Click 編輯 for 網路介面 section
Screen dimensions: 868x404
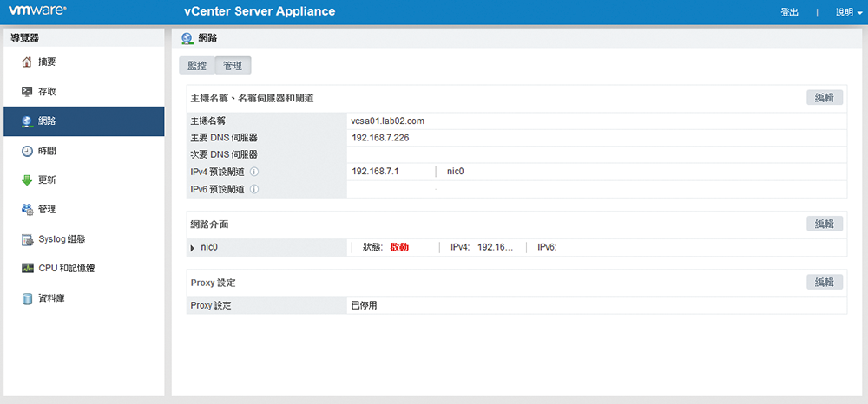click(x=825, y=224)
